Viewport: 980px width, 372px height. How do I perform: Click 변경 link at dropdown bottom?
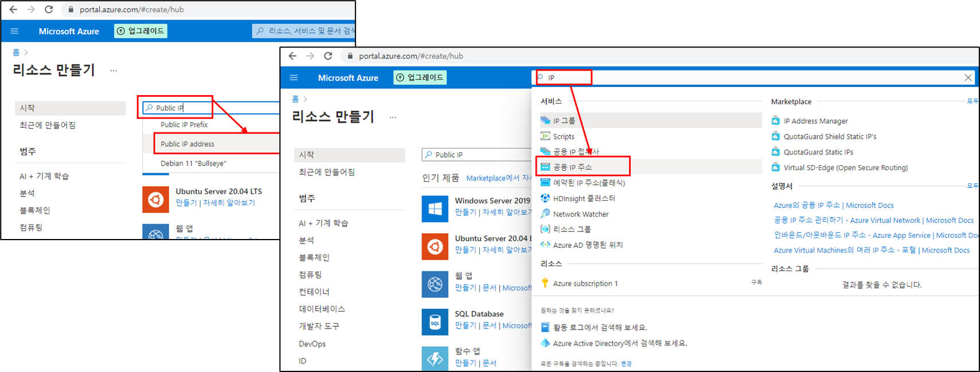(626, 363)
